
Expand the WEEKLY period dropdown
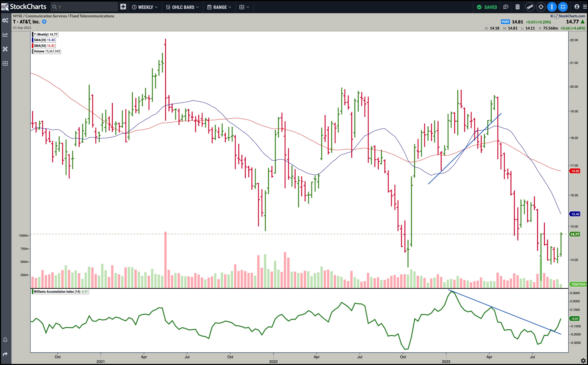[145, 7]
